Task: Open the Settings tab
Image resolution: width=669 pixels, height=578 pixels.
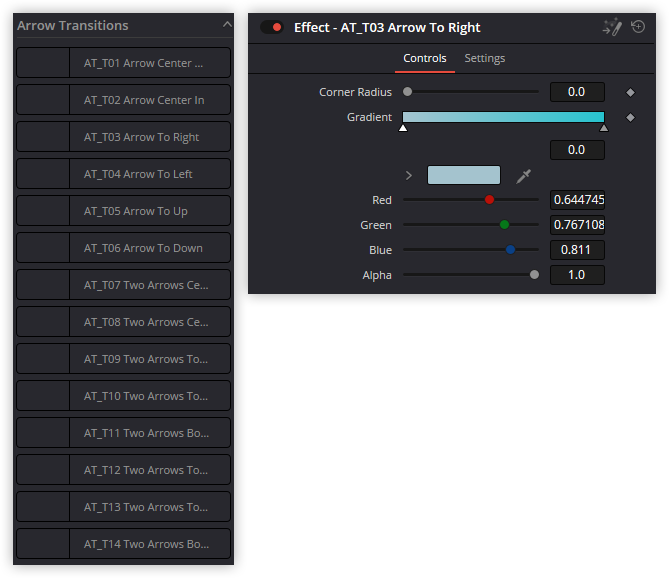Action: click(x=485, y=58)
